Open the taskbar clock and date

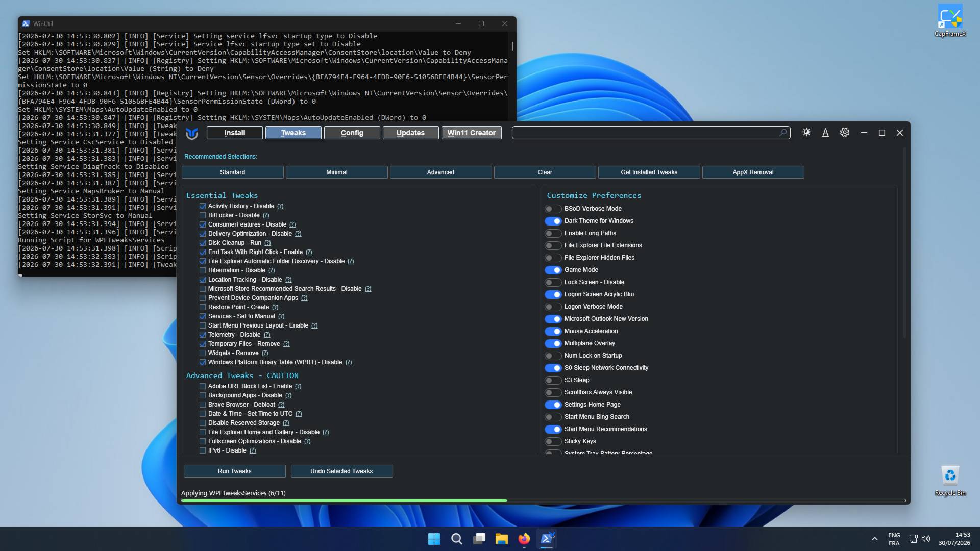(x=954, y=539)
